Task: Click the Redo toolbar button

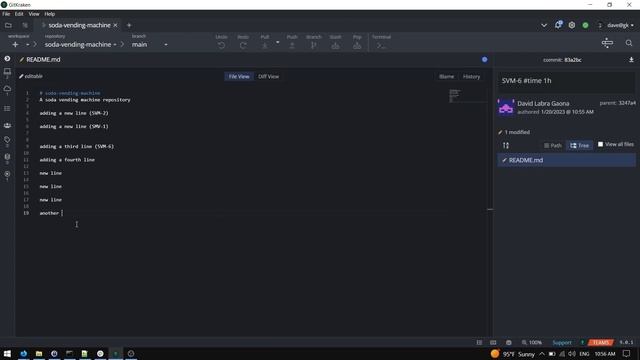Action: tap(243, 42)
